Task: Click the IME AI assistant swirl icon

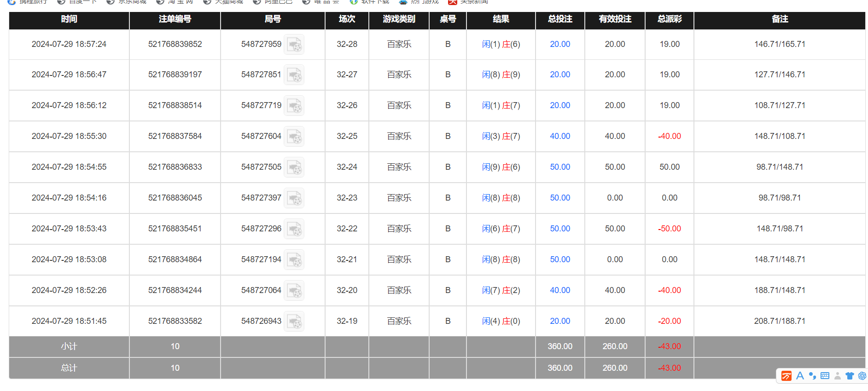Action: (x=862, y=376)
